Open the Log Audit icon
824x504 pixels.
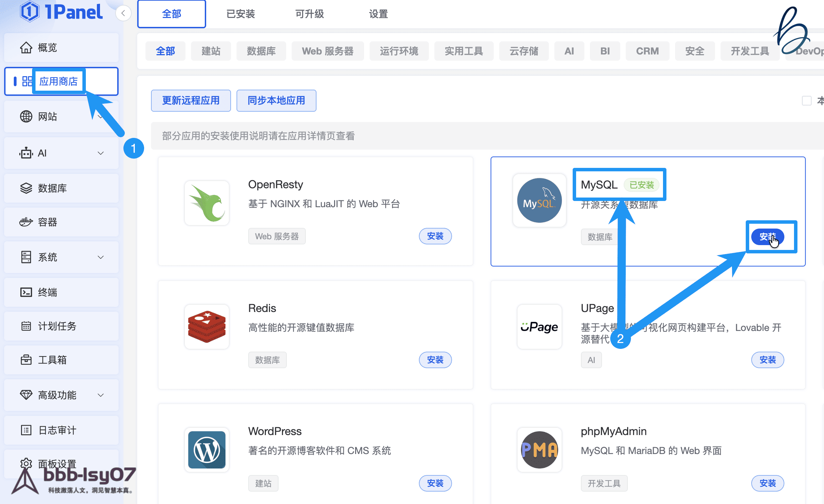26,430
